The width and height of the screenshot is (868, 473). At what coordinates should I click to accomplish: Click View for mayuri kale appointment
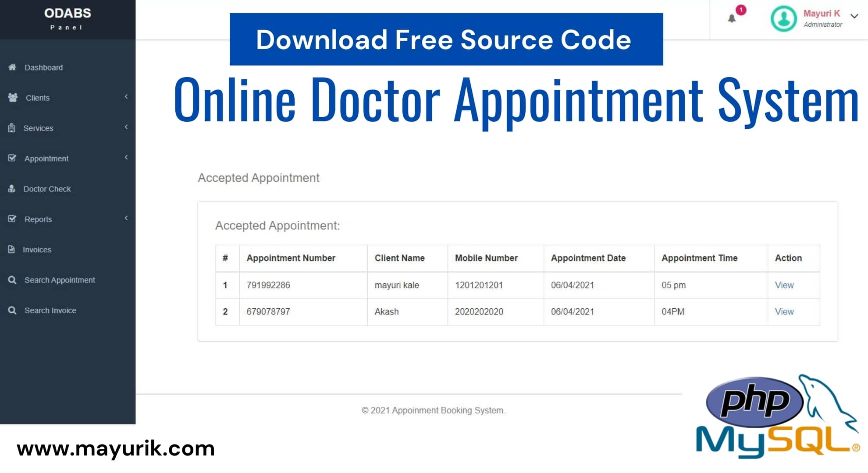pos(785,285)
